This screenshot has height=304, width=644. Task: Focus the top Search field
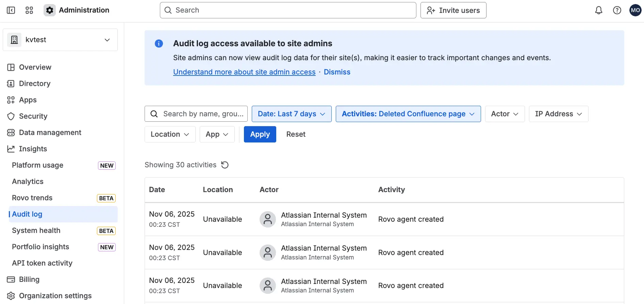coord(288,10)
